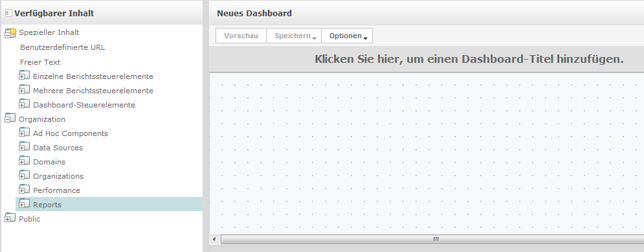
Task: Select the Reports label
Action: click(x=47, y=205)
